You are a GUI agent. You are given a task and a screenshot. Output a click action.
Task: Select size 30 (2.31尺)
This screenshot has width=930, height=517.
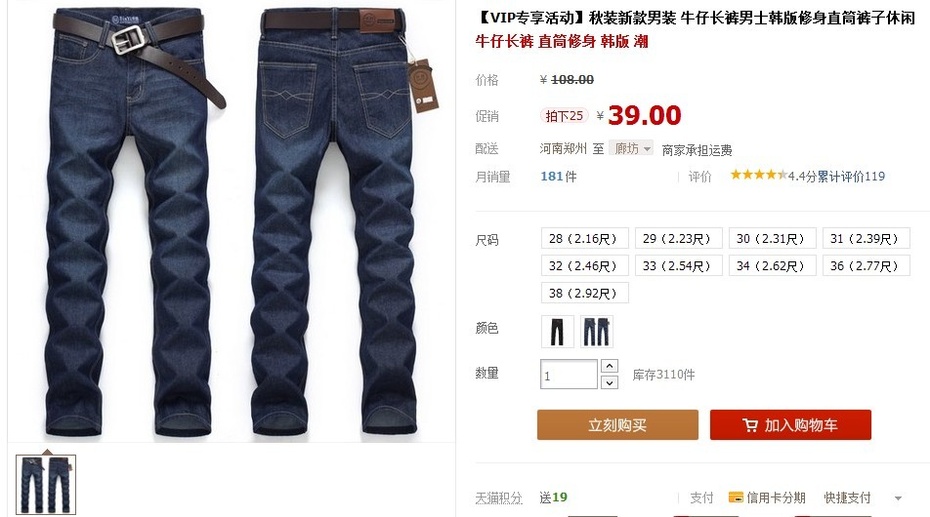click(772, 238)
